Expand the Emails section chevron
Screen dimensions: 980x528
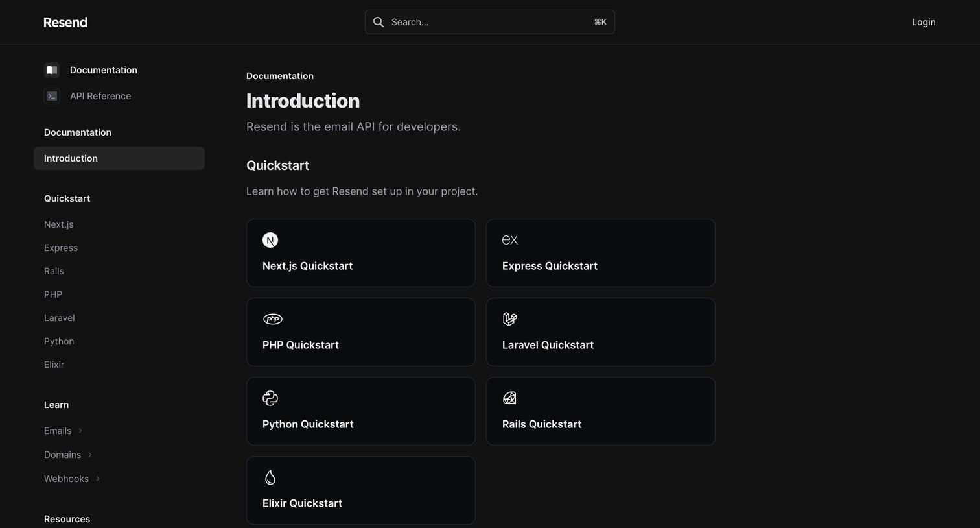click(x=80, y=431)
